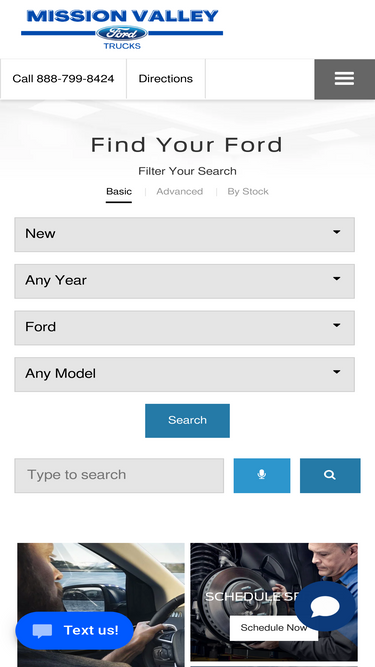Switch to the By Stock tab
This screenshot has width=375, height=667.
[248, 191]
